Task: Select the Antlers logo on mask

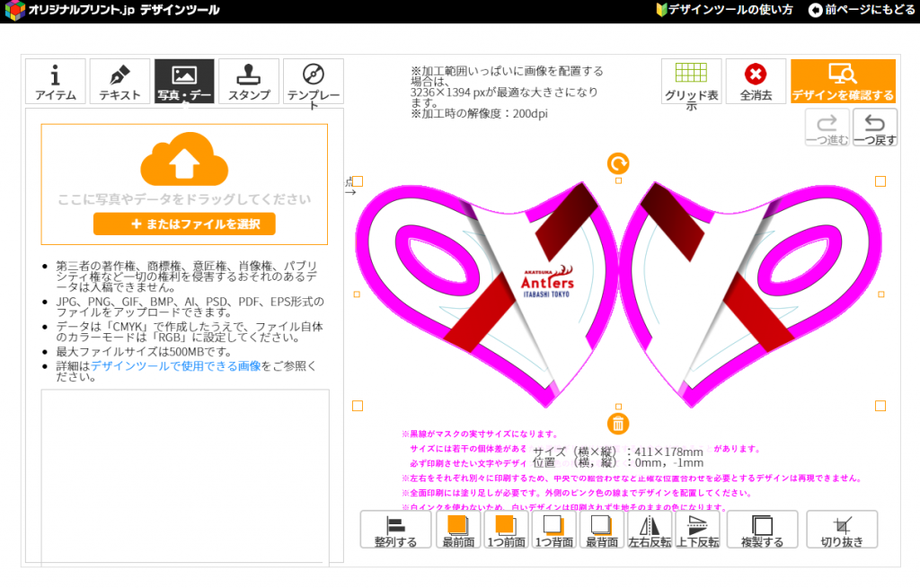Action: (547, 282)
